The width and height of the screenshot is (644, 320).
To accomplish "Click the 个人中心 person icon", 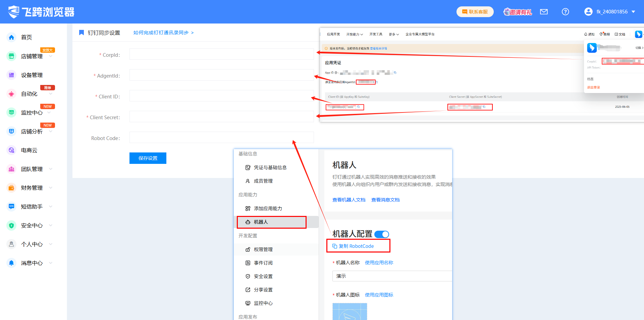I will (11, 244).
